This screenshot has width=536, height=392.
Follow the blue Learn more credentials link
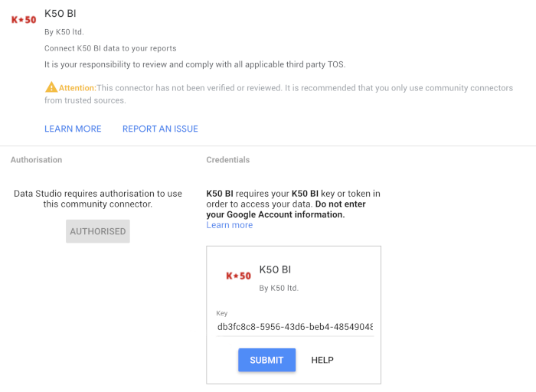click(x=230, y=225)
